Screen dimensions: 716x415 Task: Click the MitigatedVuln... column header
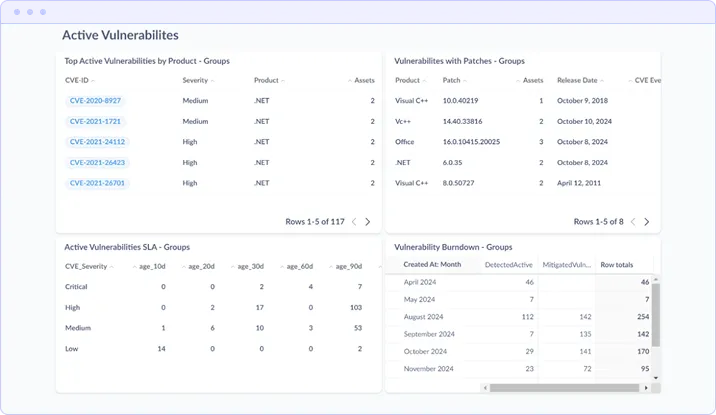[x=566, y=265]
